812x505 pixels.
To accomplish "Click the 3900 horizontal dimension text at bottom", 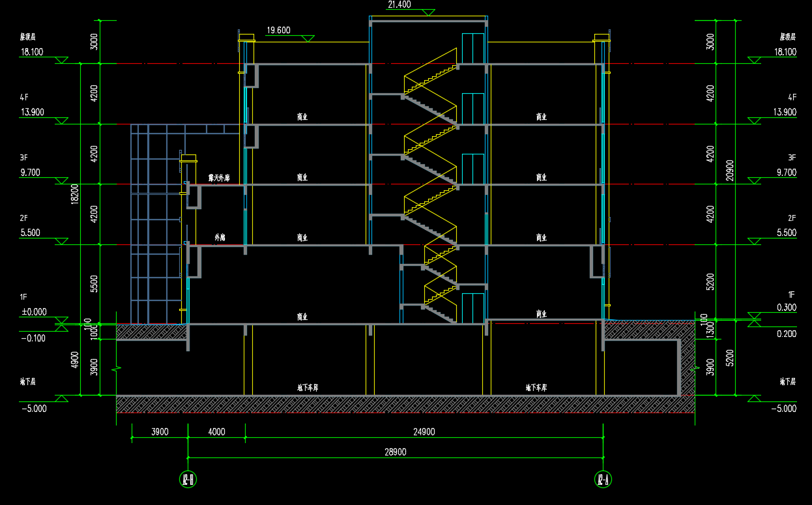I will point(160,432).
